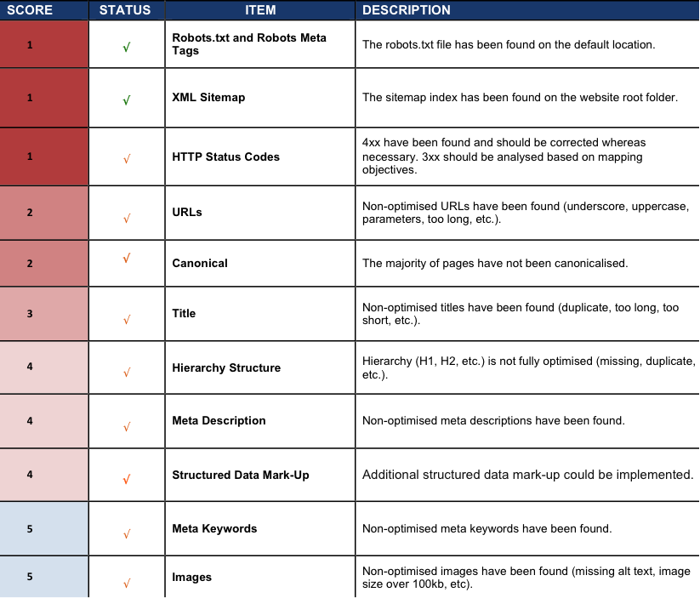Click the 'Additional structured data mark-up' description text
Image resolution: width=700 pixels, height=598 pixels.
(527, 475)
